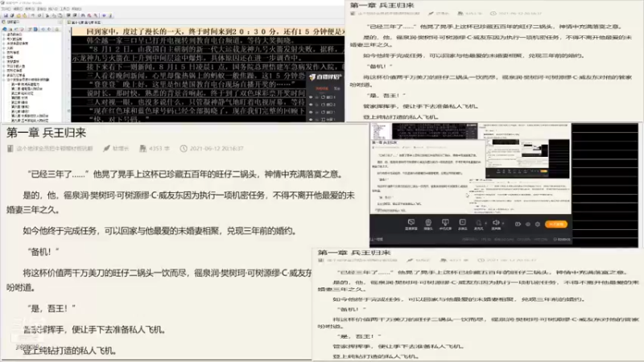
Task: Toggle the eye icon for the 窗口2 source
Action: 311,105
